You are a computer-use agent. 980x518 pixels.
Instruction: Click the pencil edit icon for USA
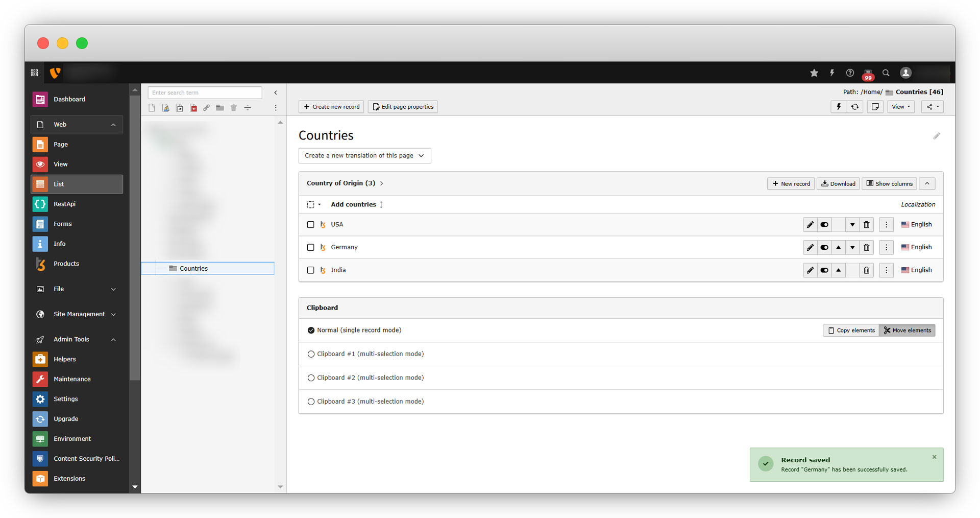[x=810, y=225]
